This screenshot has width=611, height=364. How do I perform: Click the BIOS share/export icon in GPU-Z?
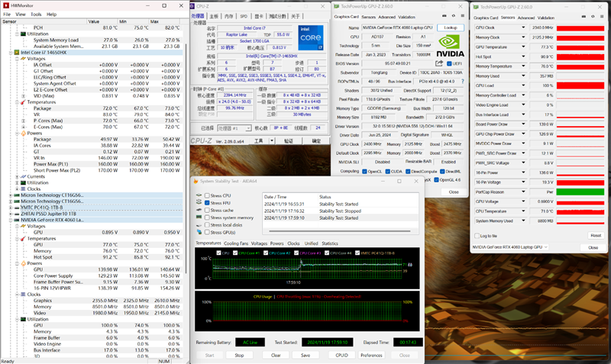tap(439, 63)
